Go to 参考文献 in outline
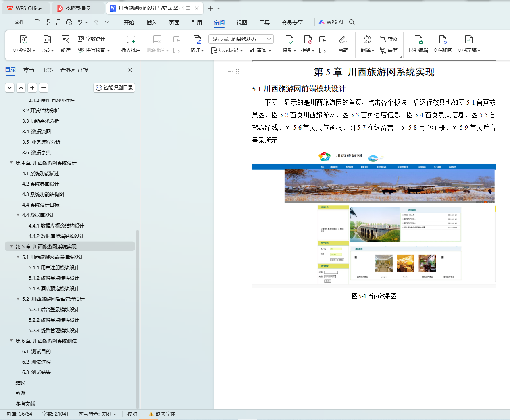Screen dimensions: 510x420 pyautogui.click(x=25, y=403)
